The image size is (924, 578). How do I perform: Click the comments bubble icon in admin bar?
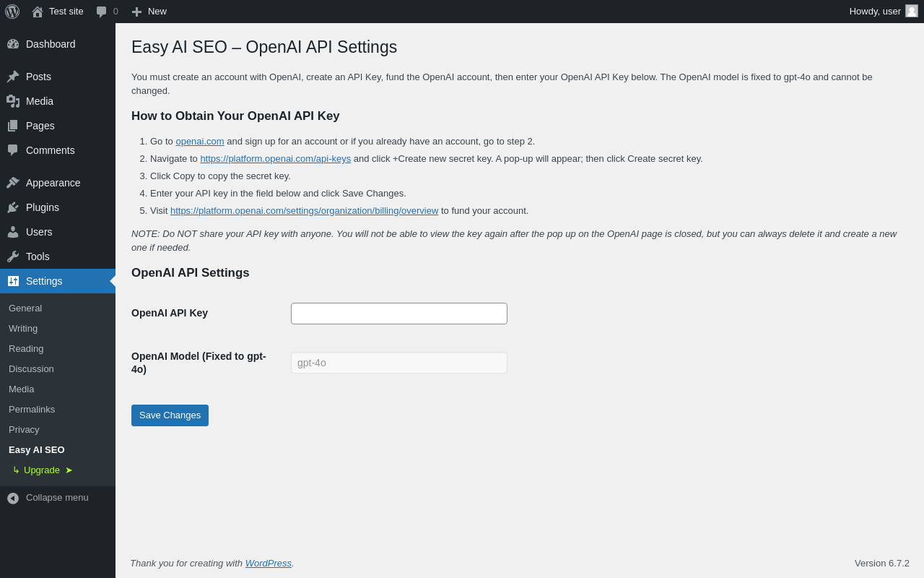pos(102,12)
